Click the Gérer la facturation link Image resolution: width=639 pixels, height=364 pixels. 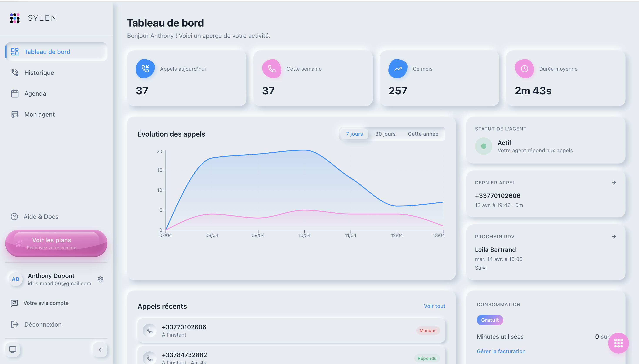click(x=501, y=351)
